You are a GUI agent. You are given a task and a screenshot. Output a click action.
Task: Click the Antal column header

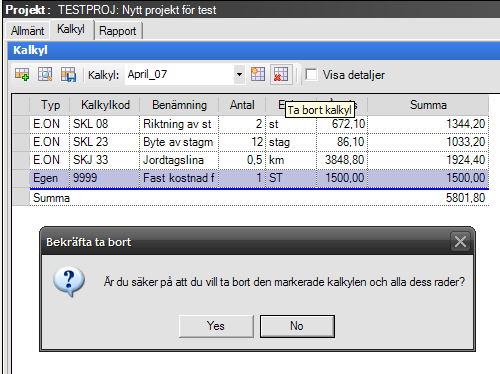click(x=242, y=105)
